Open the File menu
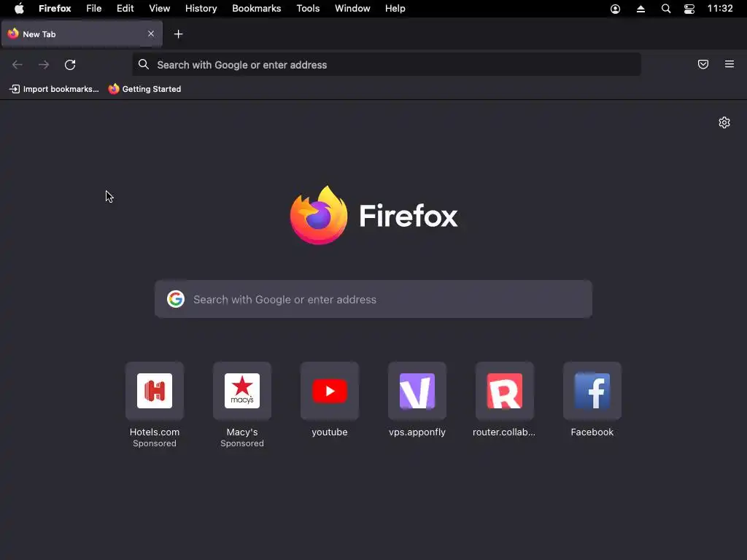 94,9
